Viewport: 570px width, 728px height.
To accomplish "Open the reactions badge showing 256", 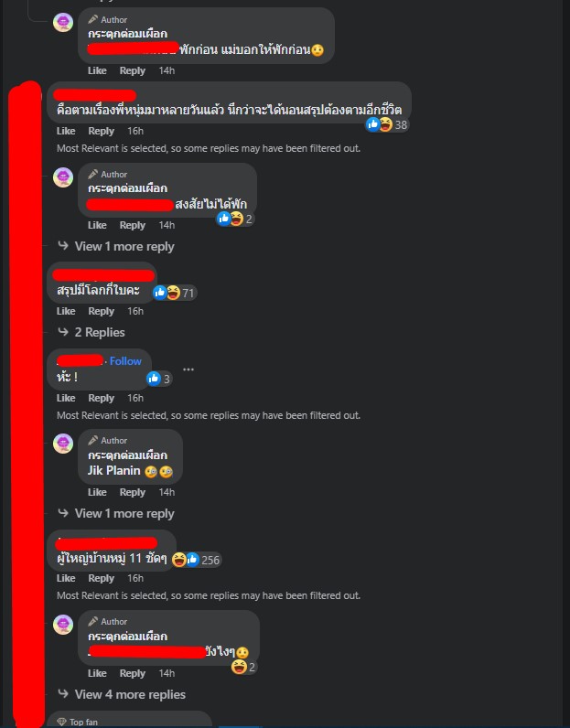I will pyautogui.click(x=197, y=560).
